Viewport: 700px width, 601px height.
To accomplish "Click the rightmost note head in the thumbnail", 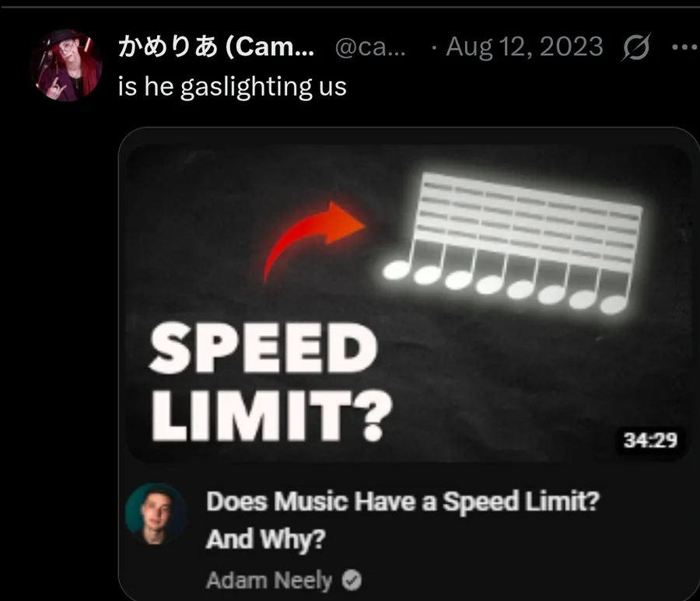I will click(614, 305).
